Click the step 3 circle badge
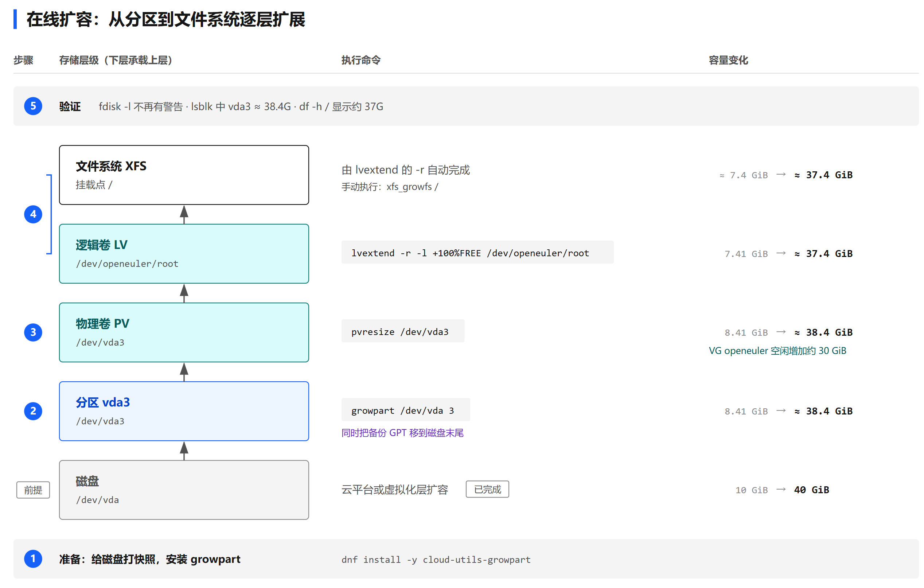This screenshot has width=924, height=588. (x=33, y=332)
